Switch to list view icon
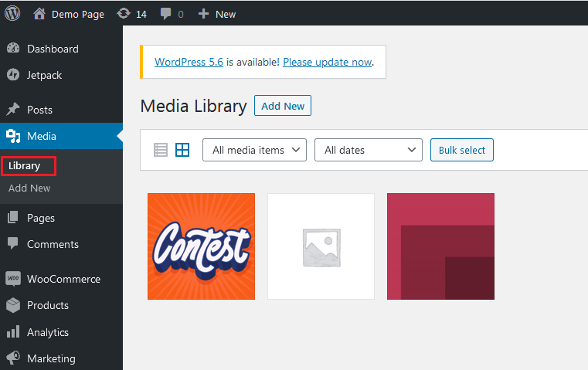Screen dimensions: 588x370 [161, 150]
